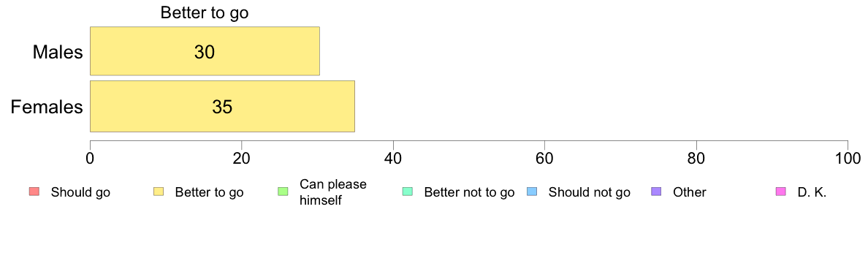
Task: Click the Should go legend label
Action: tap(80, 193)
